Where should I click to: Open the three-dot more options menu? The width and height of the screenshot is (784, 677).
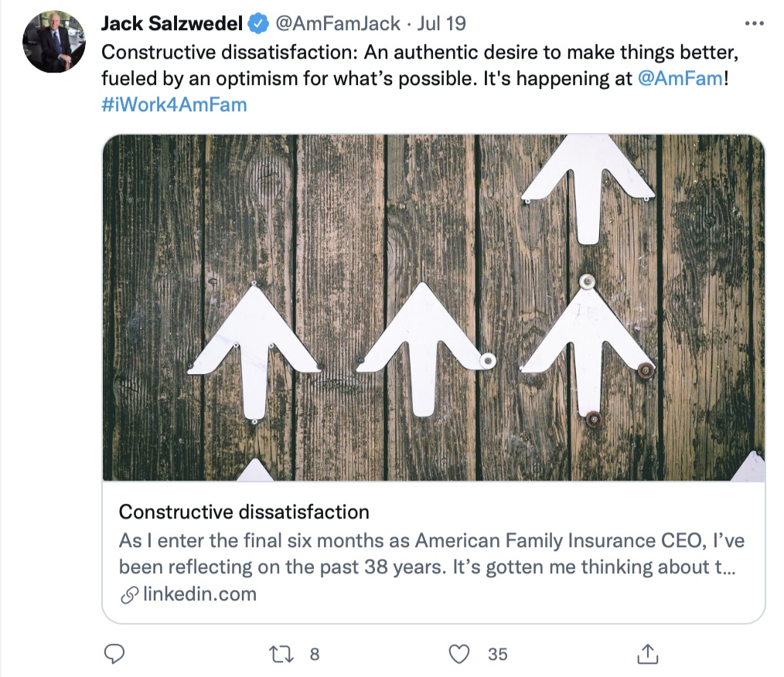pyautogui.click(x=753, y=24)
